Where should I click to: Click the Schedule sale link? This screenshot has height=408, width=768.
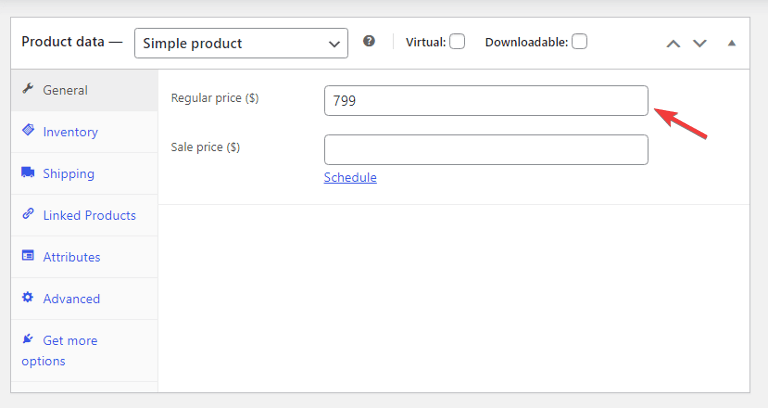pos(350,177)
